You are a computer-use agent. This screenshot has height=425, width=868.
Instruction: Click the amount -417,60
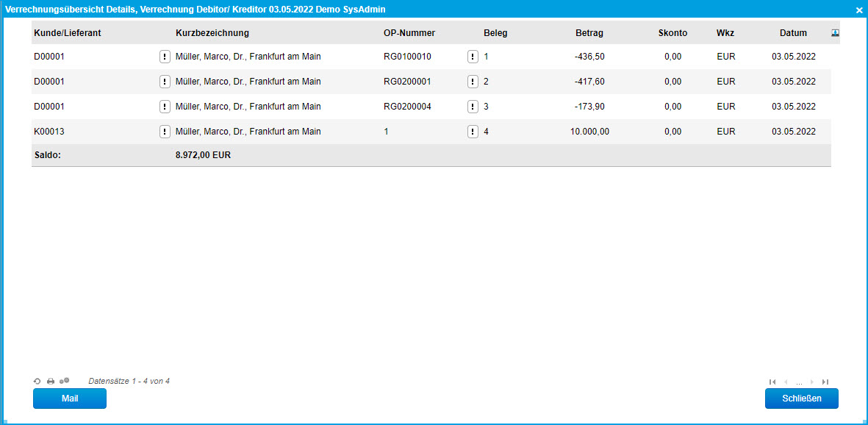[589, 82]
